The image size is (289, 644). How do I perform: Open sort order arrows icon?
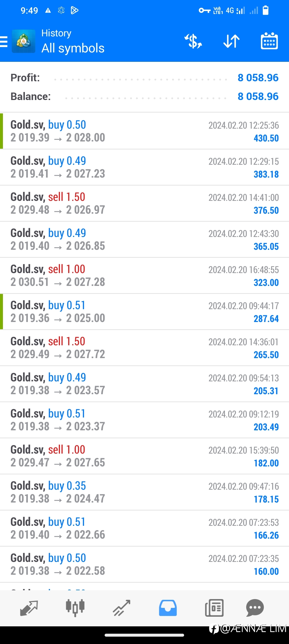click(231, 41)
